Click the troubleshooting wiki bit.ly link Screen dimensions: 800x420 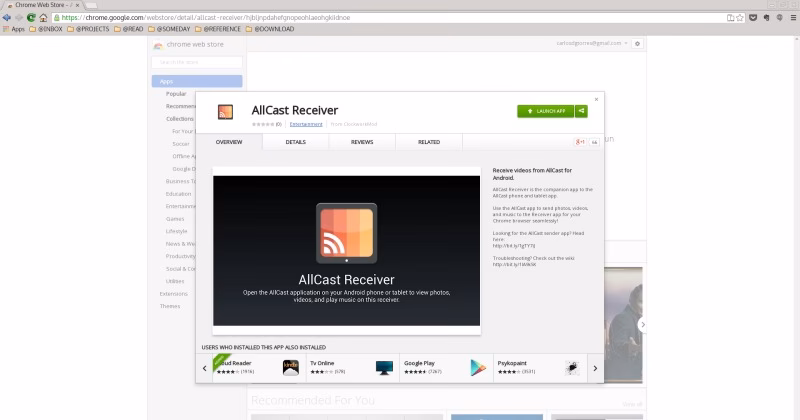coord(514,264)
